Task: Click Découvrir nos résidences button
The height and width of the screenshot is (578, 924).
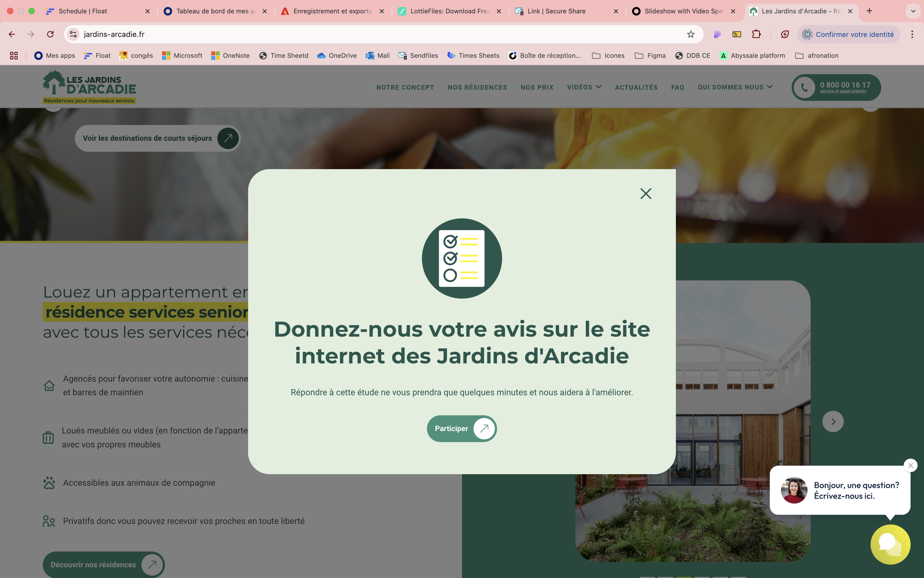Action: pyautogui.click(x=103, y=565)
